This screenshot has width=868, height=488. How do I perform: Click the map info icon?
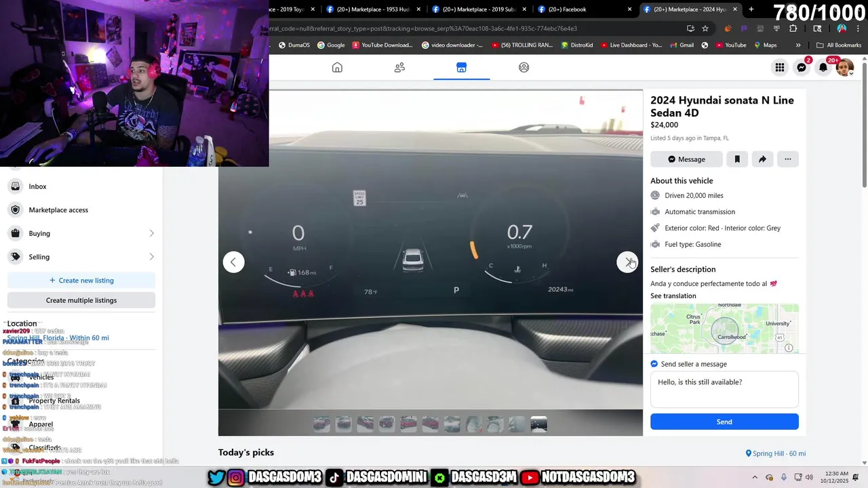[x=789, y=348]
